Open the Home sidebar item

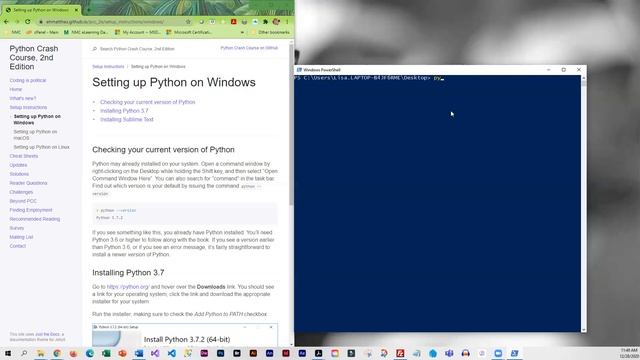click(16, 89)
